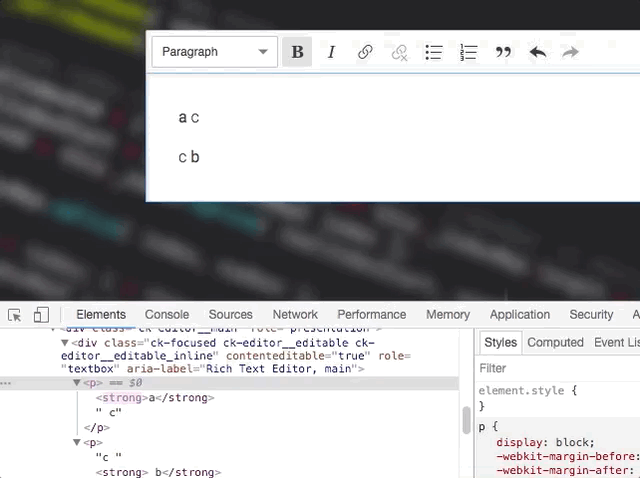Switch to the Elements tab
The image size is (640, 478).
101,314
